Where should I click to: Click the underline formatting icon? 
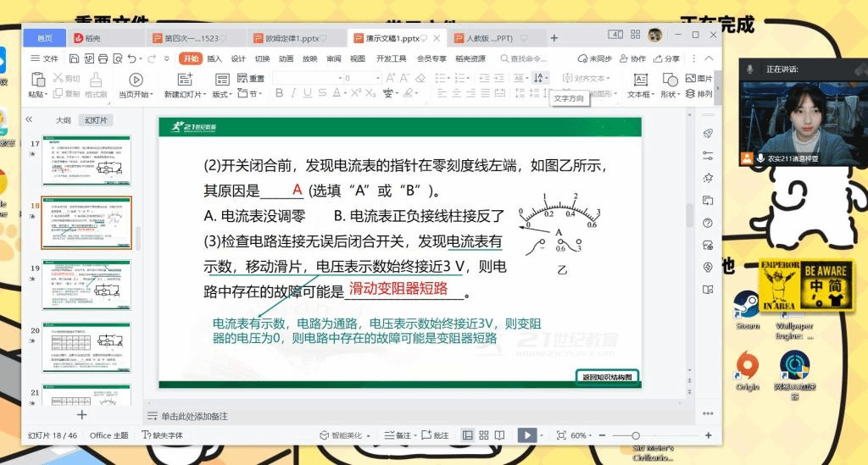(x=308, y=93)
